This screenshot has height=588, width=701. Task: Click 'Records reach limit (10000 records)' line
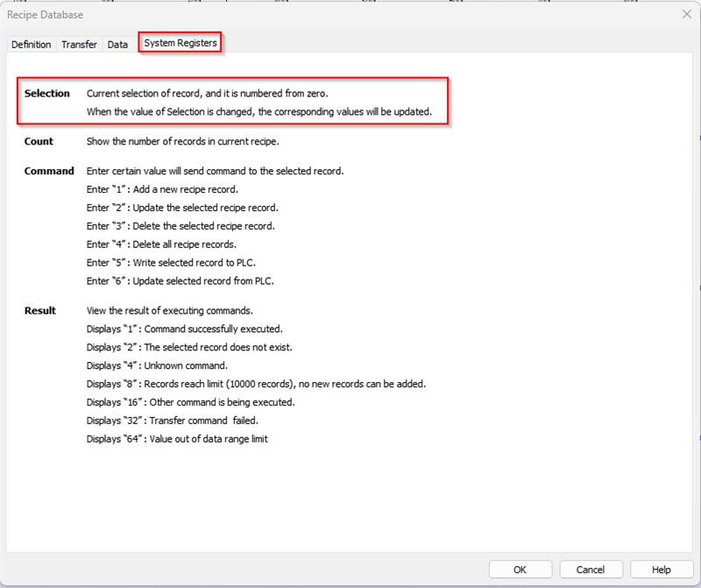[x=256, y=384]
